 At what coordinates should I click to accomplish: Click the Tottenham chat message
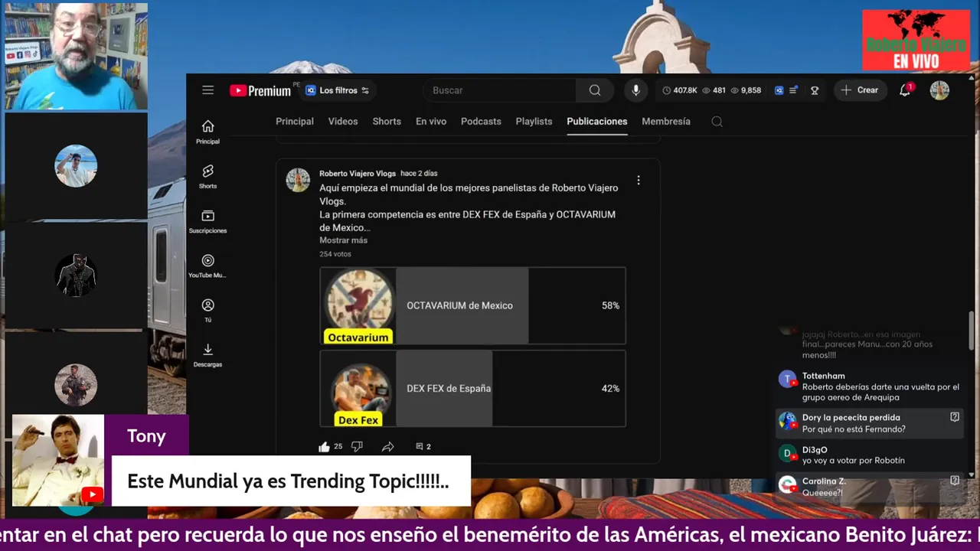click(x=869, y=386)
